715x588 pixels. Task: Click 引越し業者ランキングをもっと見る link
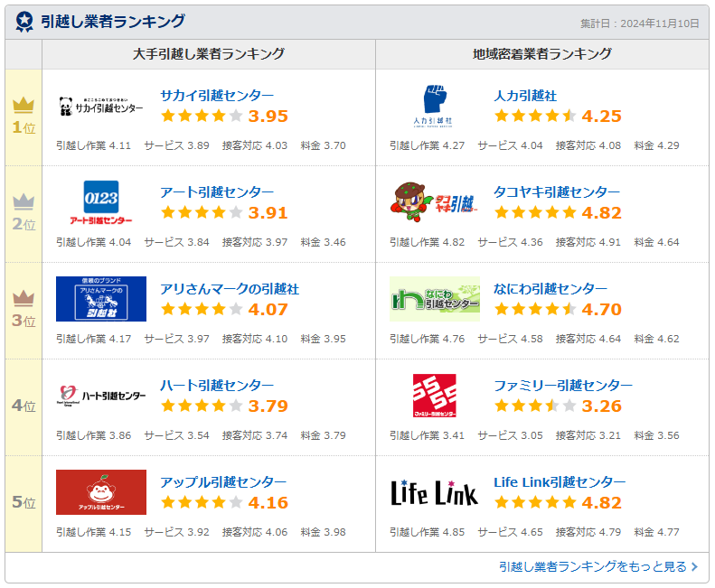[x=593, y=566]
